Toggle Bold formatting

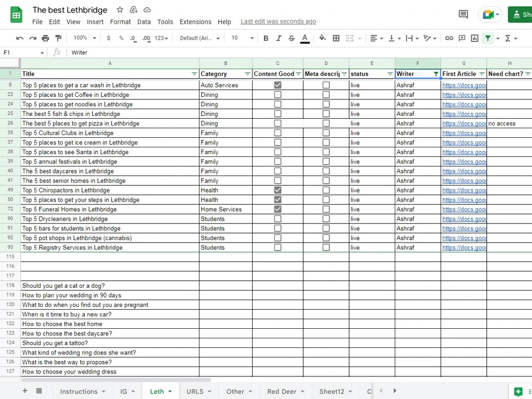click(x=266, y=38)
